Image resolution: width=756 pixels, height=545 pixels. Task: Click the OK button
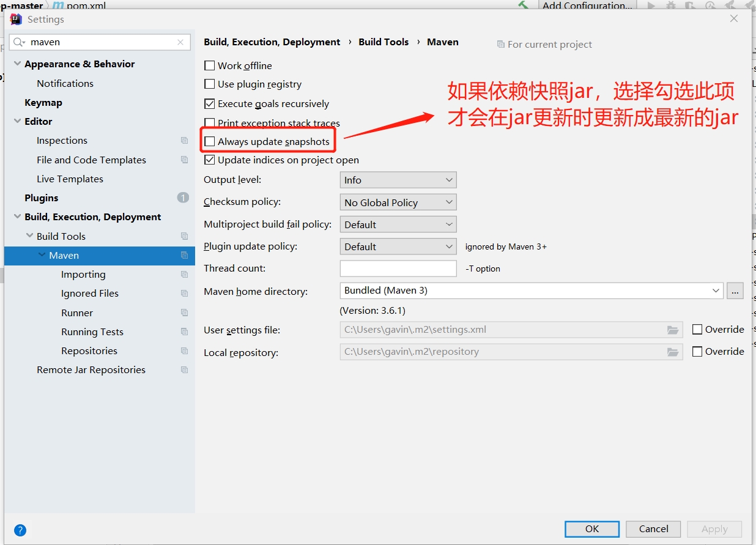(x=591, y=529)
